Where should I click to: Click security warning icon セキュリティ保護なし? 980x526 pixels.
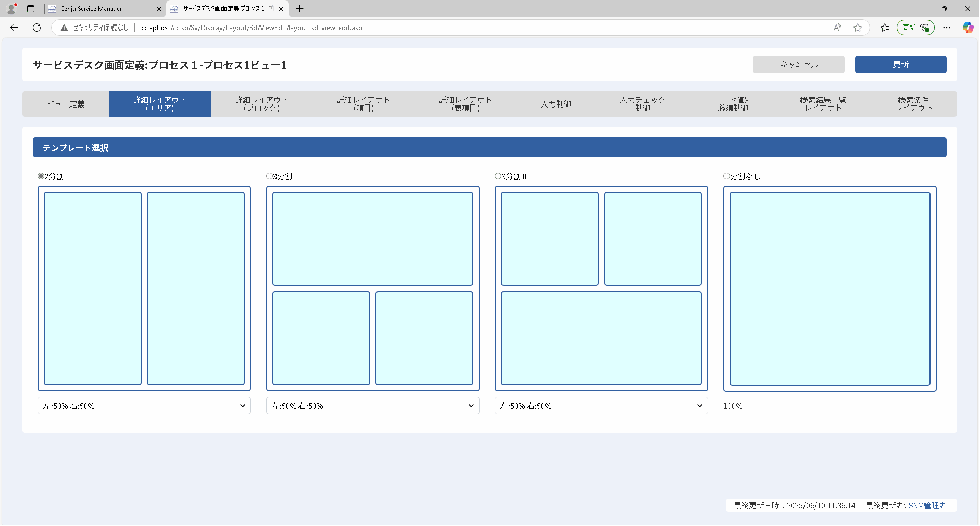pos(94,28)
